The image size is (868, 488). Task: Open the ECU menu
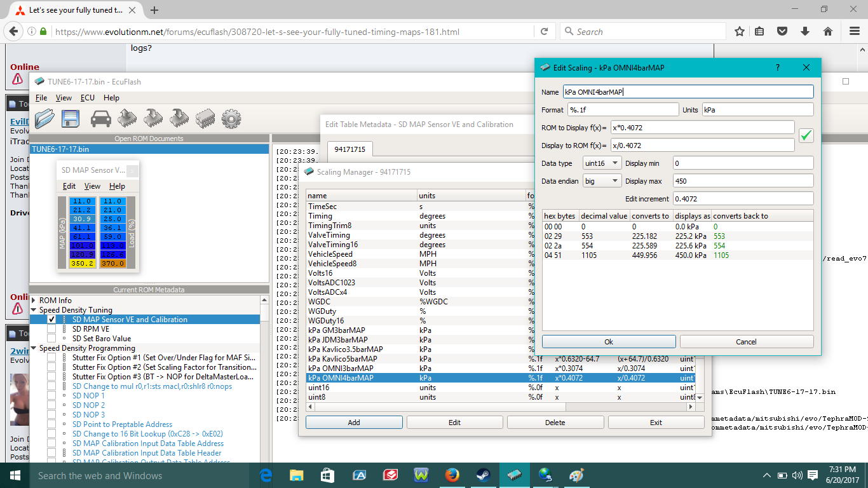pyautogui.click(x=88, y=98)
